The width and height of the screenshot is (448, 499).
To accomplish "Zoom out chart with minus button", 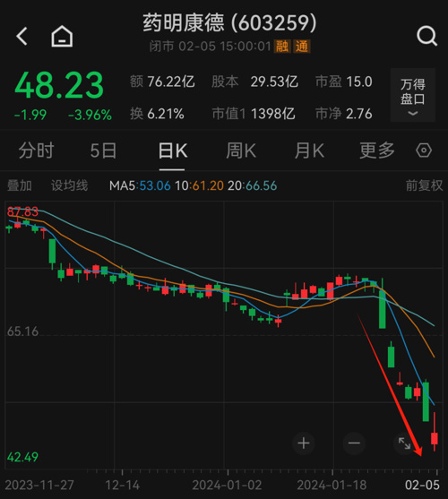I will click(354, 443).
